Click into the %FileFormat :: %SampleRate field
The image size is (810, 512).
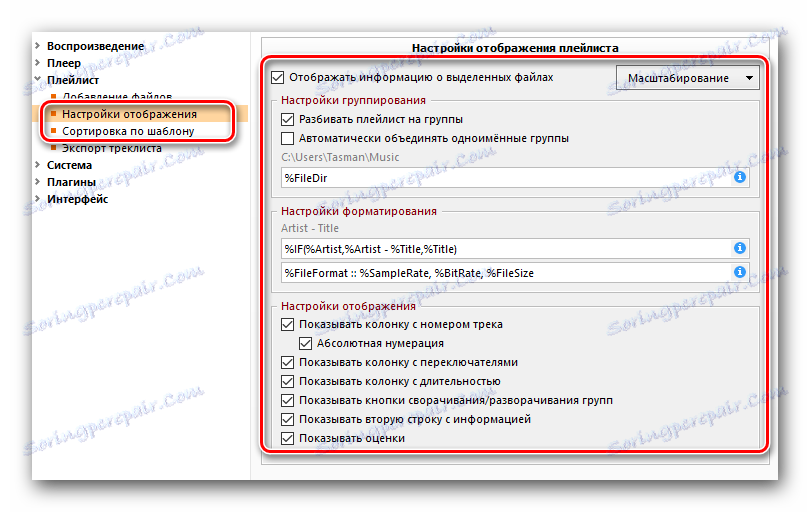[x=515, y=272]
